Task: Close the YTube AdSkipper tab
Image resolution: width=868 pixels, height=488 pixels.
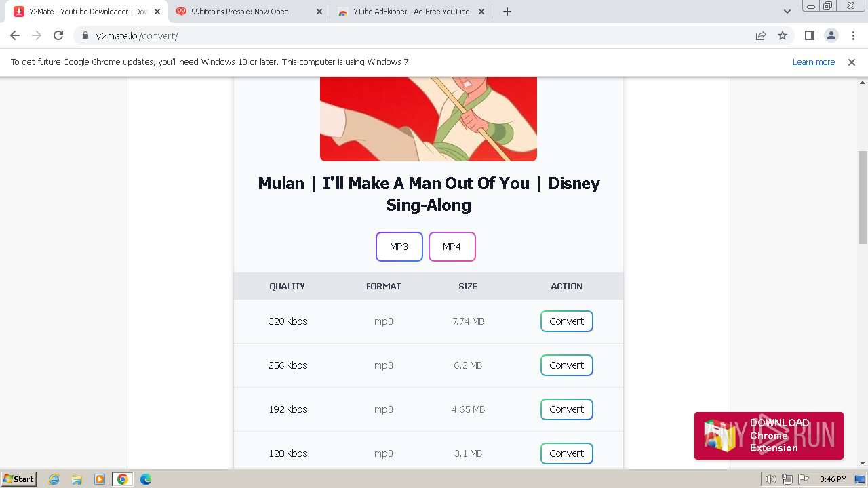Action: (481, 12)
